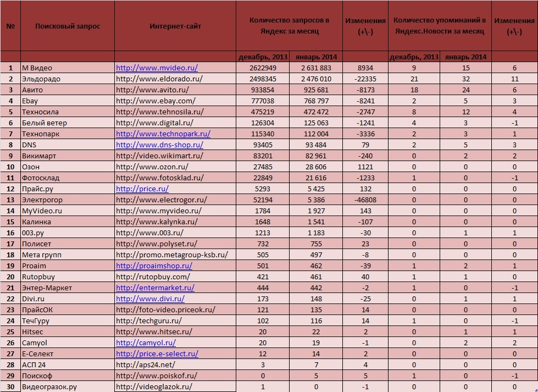The height and width of the screenshot is (392, 538).
Task: Select the Поисковый запрос header cell
Action: [x=68, y=26]
